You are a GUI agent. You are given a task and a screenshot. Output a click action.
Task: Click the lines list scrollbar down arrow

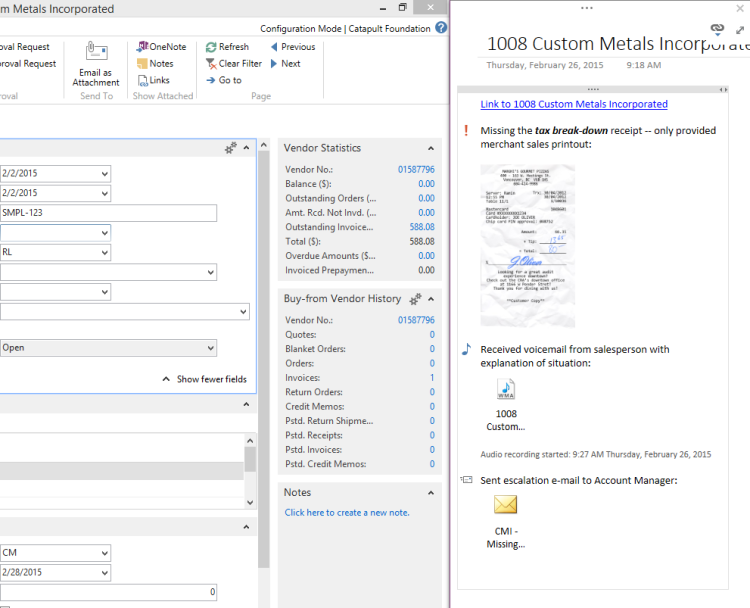[250, 502]
